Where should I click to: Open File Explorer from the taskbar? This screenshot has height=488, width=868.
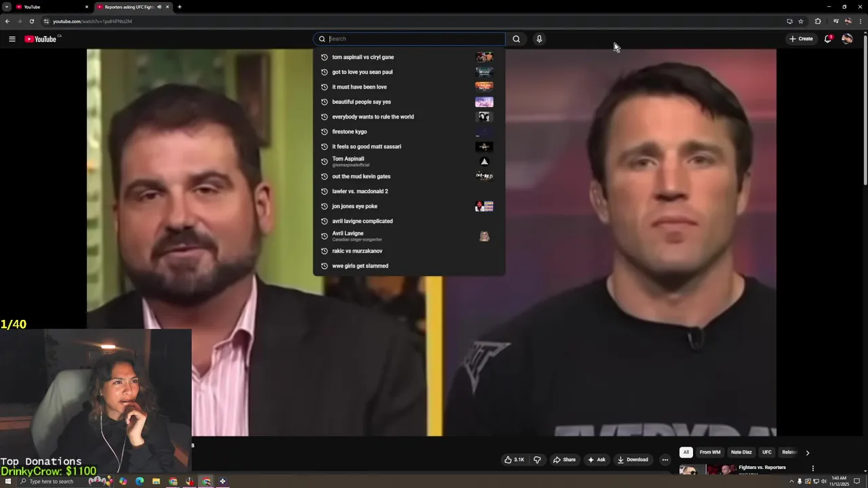(156, 481)
